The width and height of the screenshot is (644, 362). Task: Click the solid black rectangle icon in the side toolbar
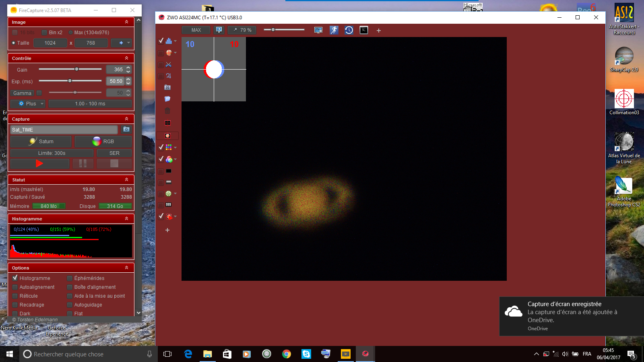point(168,171)
